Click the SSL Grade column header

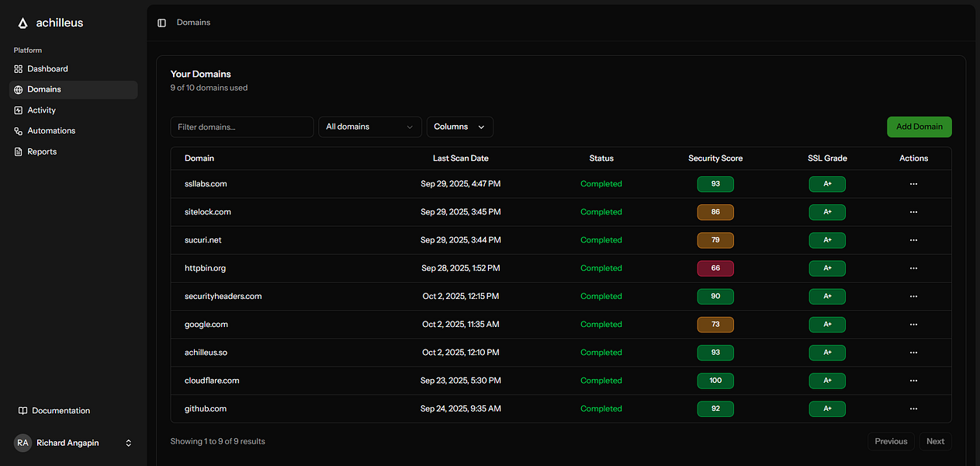827,158
